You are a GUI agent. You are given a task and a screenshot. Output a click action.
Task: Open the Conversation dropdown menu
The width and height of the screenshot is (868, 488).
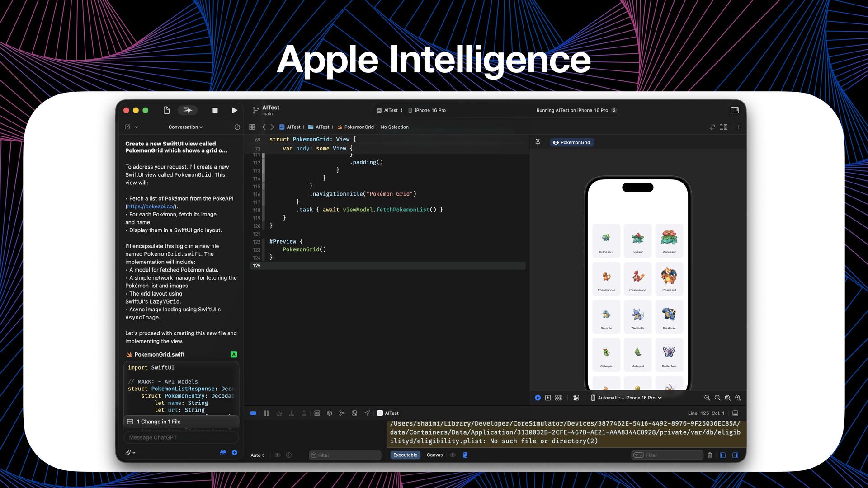pyautogui.click(x=185, y=127)
